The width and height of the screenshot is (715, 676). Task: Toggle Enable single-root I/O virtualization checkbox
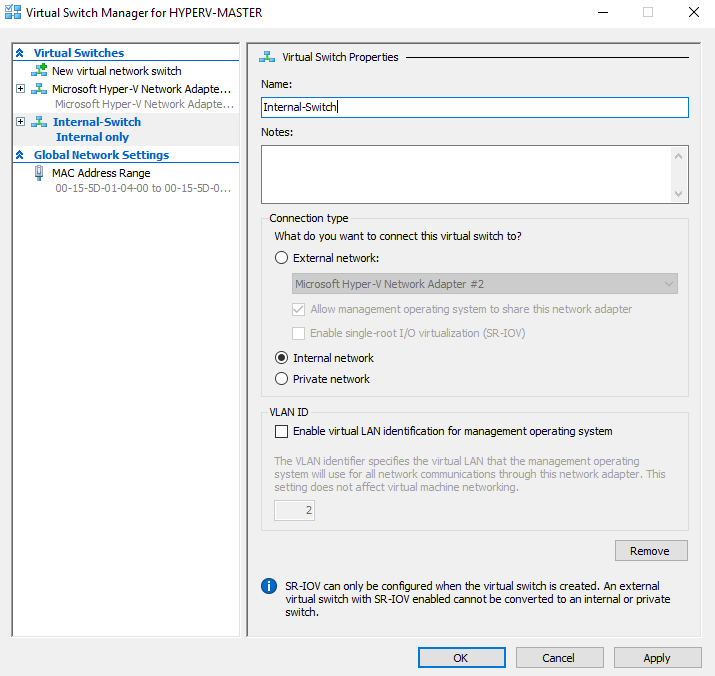coord(298,333)
